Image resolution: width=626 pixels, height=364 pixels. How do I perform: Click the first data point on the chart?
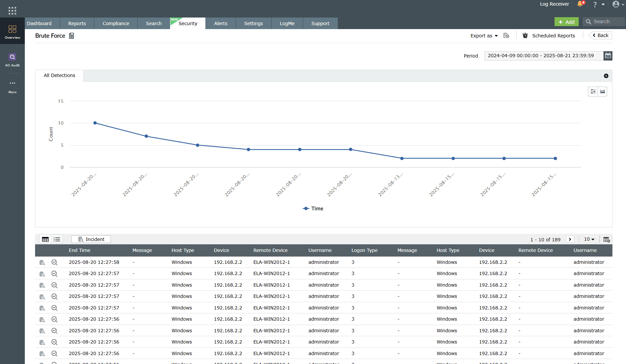coord(95,123)
